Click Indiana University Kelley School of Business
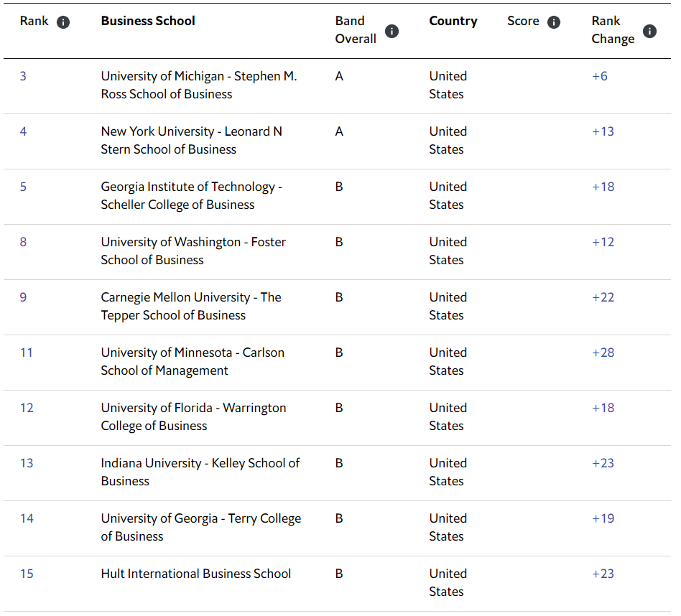Screen dimensions: 681x616 [x=200, y=472]
